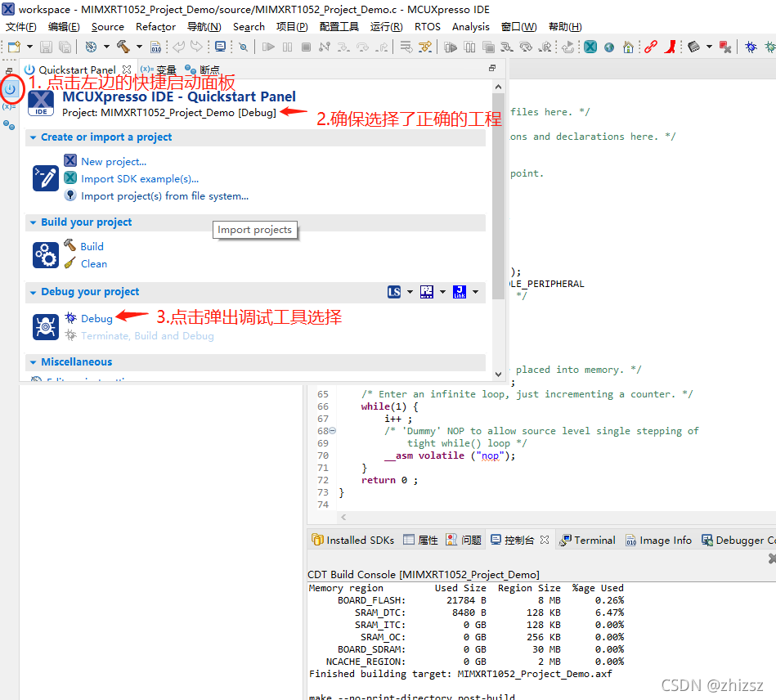This screenshot has height=700, width=776.
Task: Click the editor horizontal scroll left arrow
Action: tap(343, 518)
